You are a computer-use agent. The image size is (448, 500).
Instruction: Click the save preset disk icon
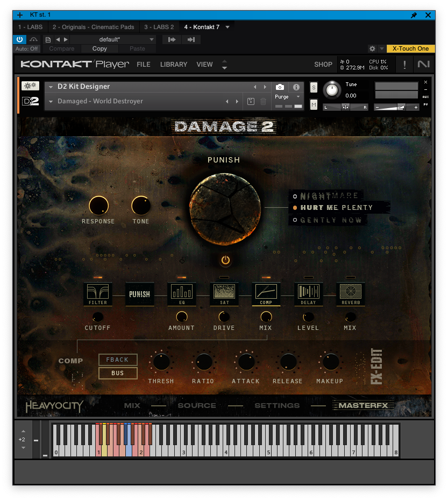click(251, 101)
